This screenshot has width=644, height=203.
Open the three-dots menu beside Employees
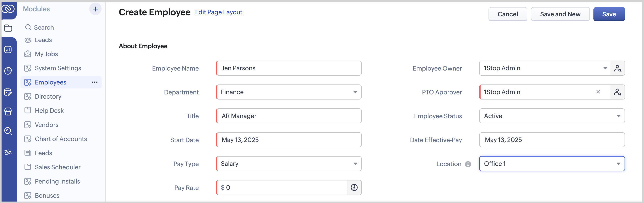[95, 82]
